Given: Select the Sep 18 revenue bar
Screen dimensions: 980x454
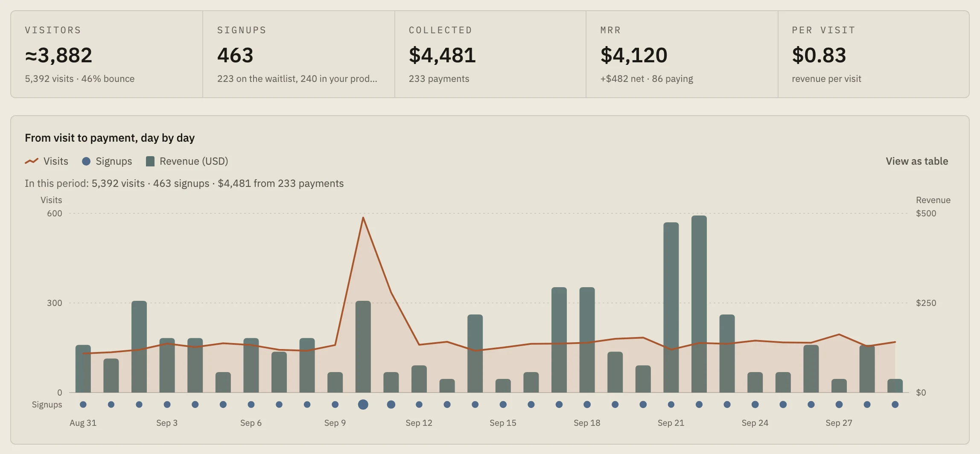Looking at the screenshot, I should tap(587, 340).
